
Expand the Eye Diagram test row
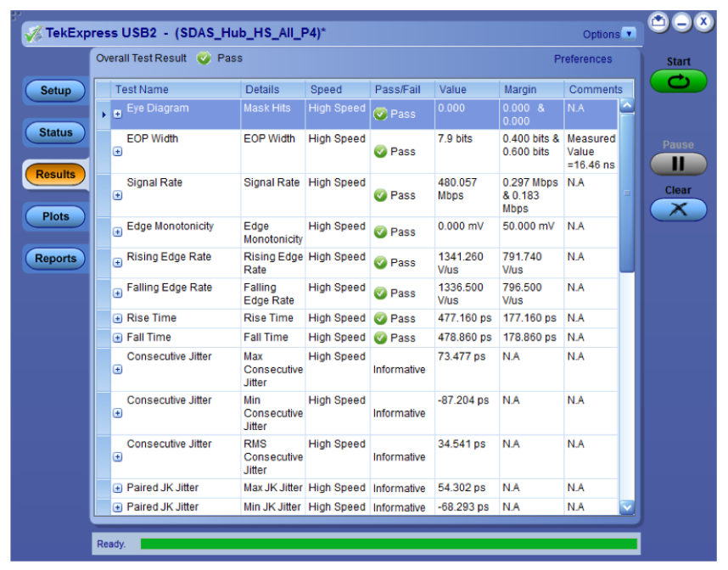click(117, 114)
